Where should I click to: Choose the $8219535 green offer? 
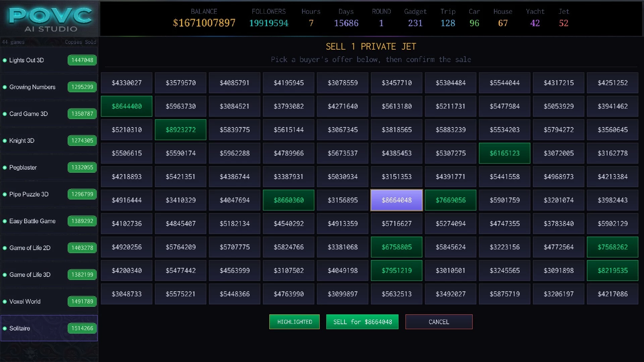[612, 270]
